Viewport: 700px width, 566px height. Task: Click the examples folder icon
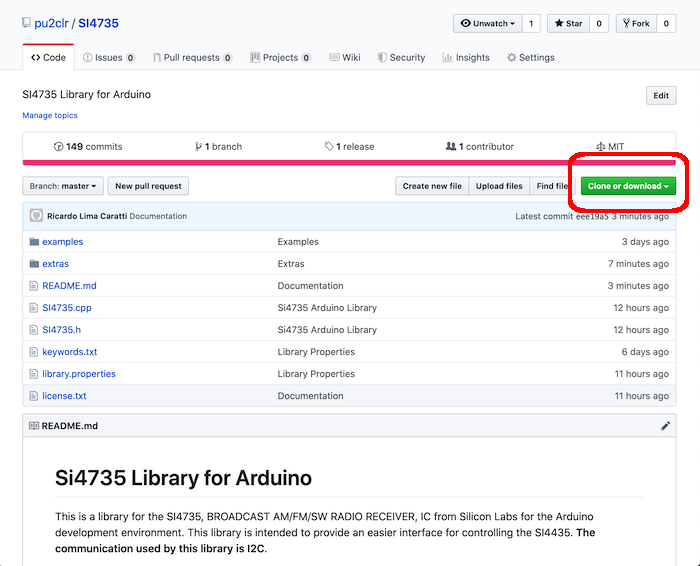(x=34, y=241)
